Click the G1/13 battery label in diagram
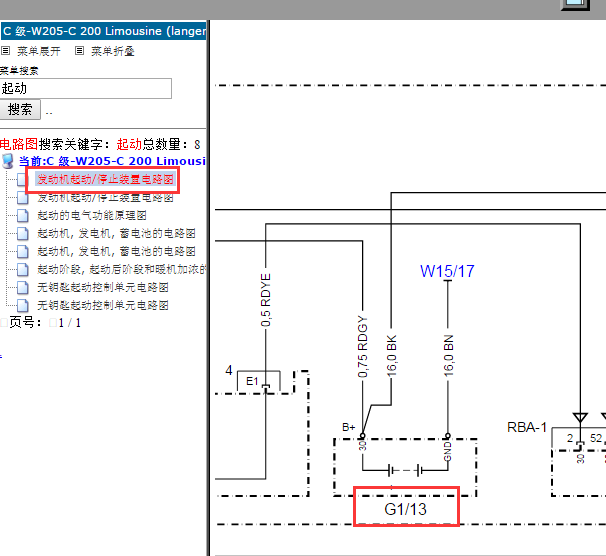Viewport: 606px width, 556px height. click(x=405, y=509)
